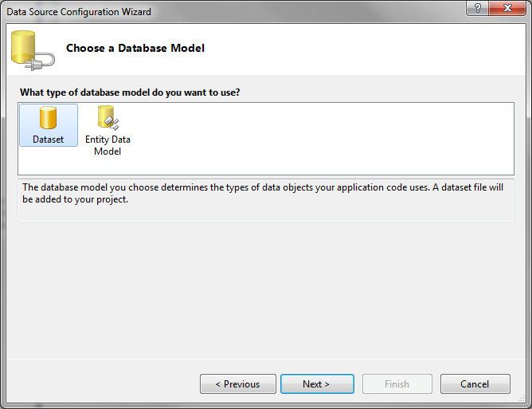Click the window's bottom-right resize corner

pyautogui.click(x=526, y=403)
